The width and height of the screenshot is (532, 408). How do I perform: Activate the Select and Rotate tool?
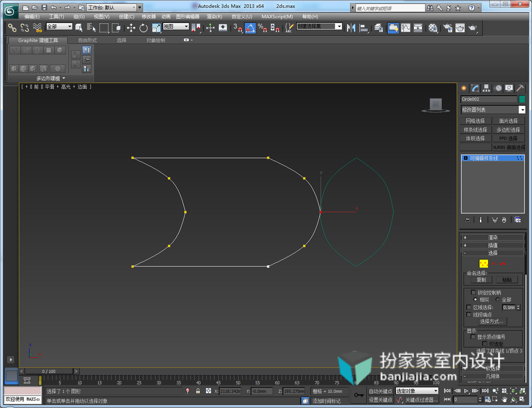tap(143, 28)
